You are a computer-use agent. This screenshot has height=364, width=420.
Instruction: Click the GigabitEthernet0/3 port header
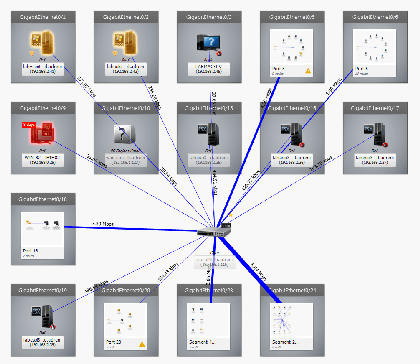[209, 17]
